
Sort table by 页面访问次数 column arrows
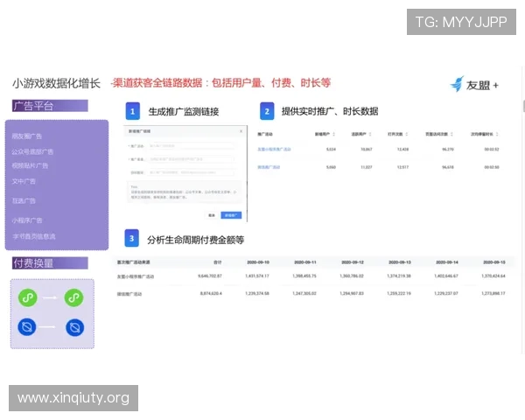pyautogui.click(x=451, y=134)
